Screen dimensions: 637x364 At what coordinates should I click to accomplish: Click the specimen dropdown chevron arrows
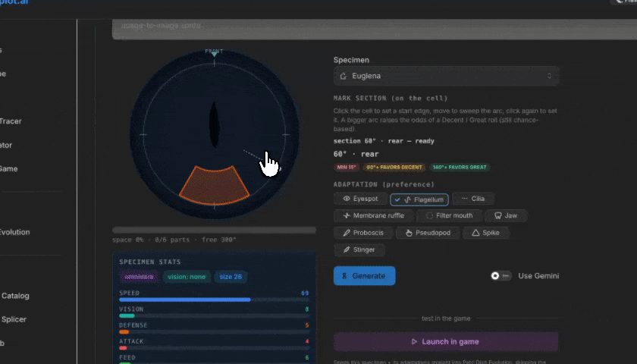pos(549,76)
